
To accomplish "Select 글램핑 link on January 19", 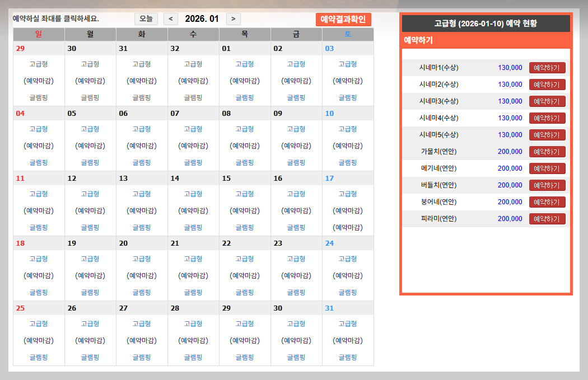I will click(90, 292).
